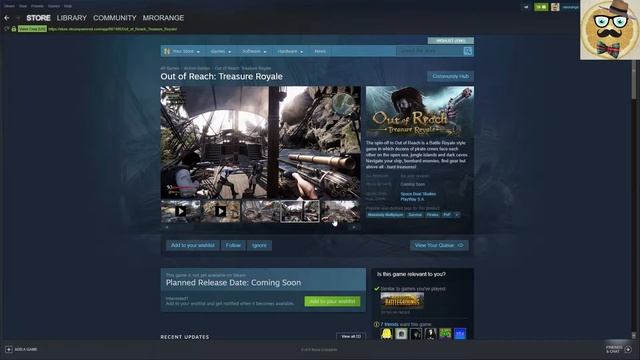This screenshot has width=640, height=360.
Task: Click the page URL in the address bar
Action: (113, 29)
